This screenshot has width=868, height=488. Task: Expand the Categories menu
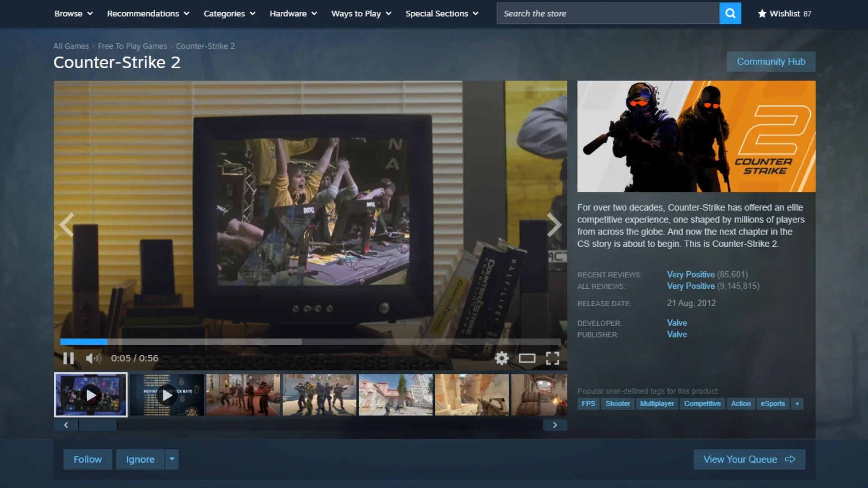229,14
